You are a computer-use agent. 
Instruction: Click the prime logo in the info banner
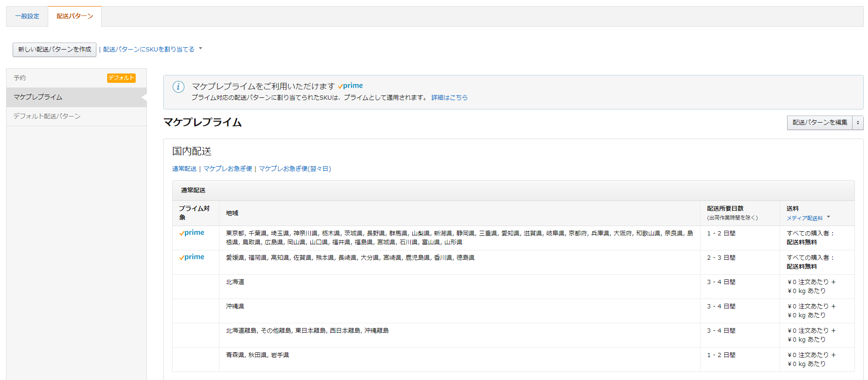click(350, 86)
